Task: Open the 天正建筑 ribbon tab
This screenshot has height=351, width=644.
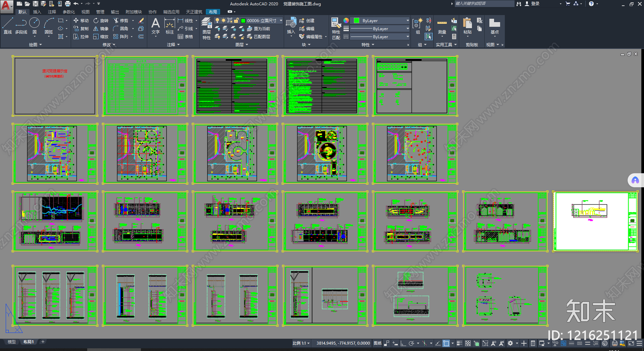Action: (194, 12)
